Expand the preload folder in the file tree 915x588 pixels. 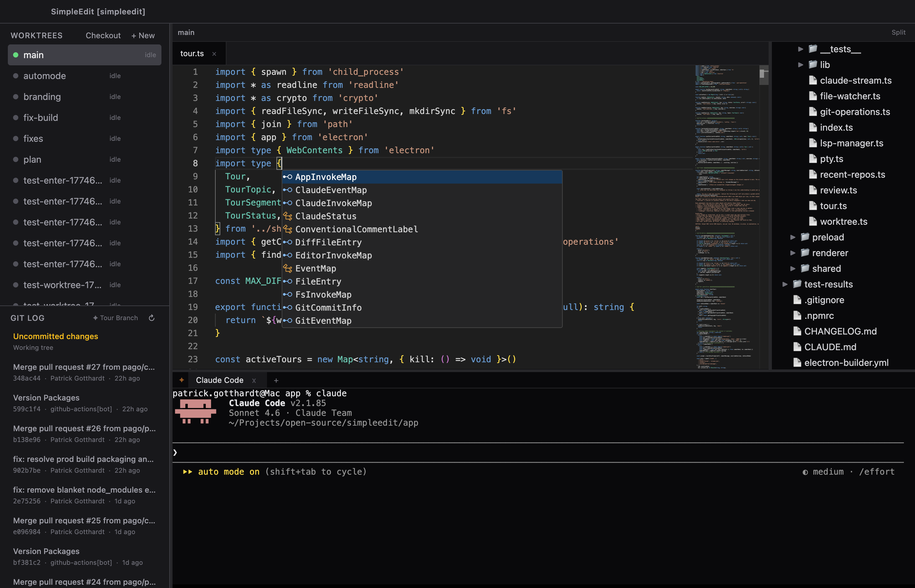793,237
